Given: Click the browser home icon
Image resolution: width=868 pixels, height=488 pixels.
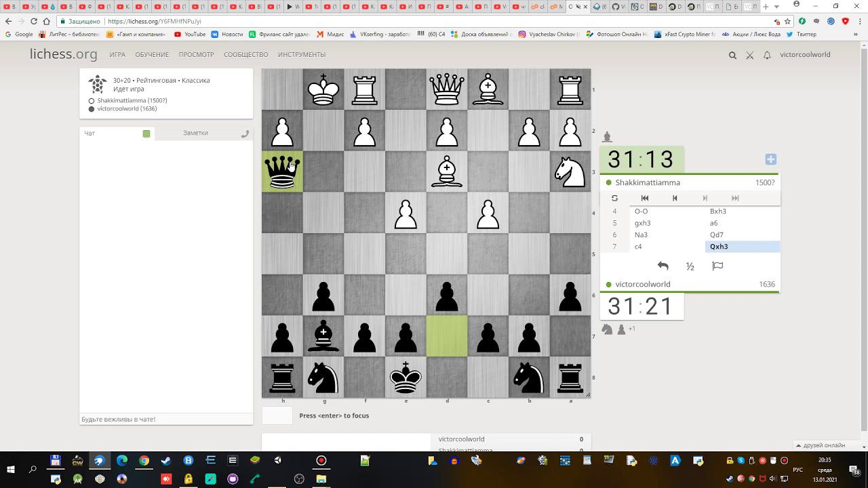Looking at the screenshot, I should pos(47,21).
